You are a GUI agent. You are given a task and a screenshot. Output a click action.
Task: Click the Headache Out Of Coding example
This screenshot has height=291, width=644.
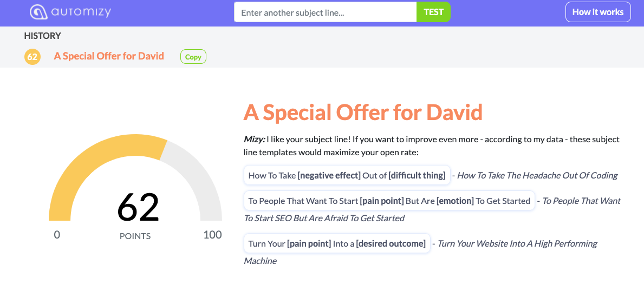point(537,176)
